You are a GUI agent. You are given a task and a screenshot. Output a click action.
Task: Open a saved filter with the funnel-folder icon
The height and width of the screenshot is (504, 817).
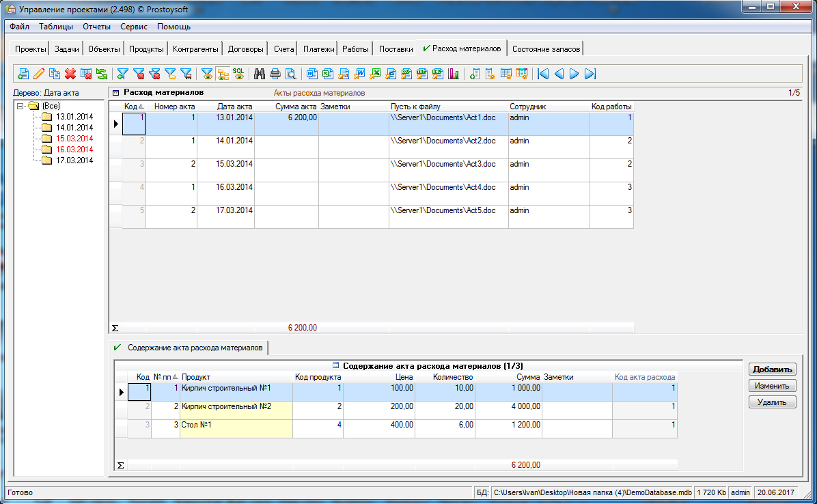tap(170, 74)
